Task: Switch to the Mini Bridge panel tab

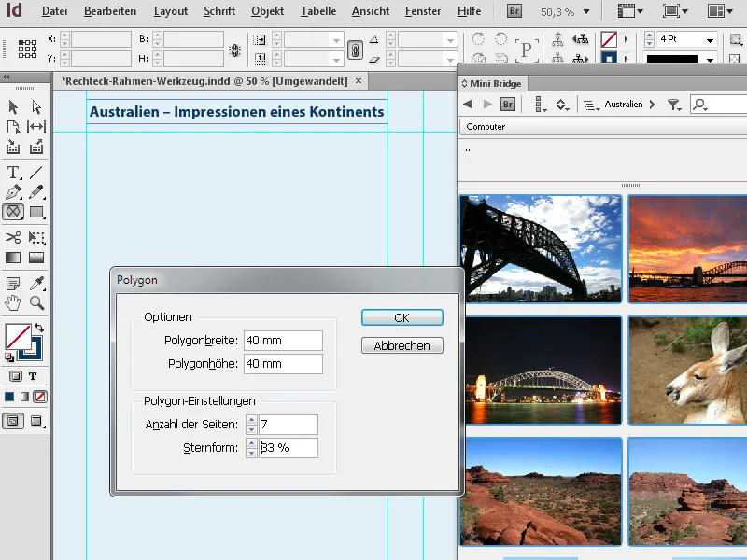Action: pos(495,83)
